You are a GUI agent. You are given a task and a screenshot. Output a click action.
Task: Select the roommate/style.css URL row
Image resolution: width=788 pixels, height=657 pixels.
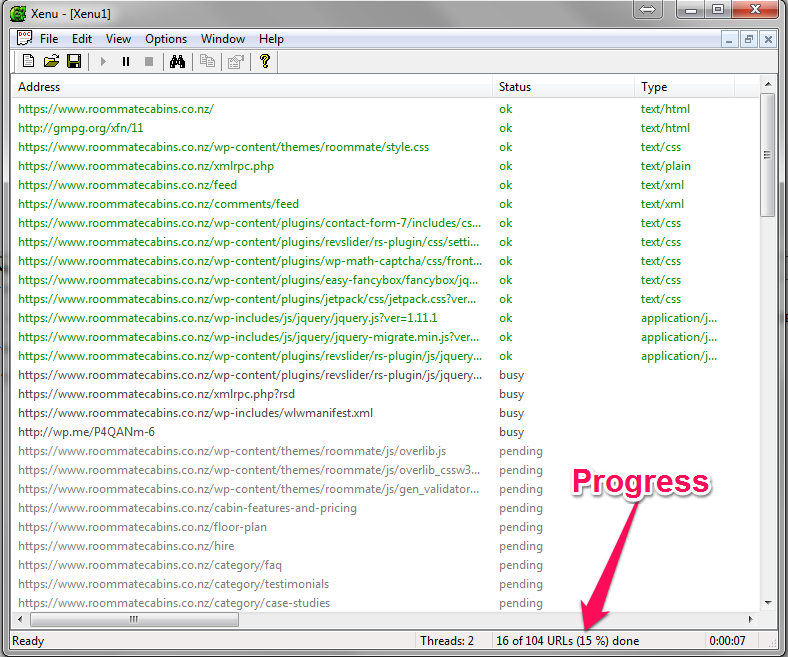(x=385, y=147)
